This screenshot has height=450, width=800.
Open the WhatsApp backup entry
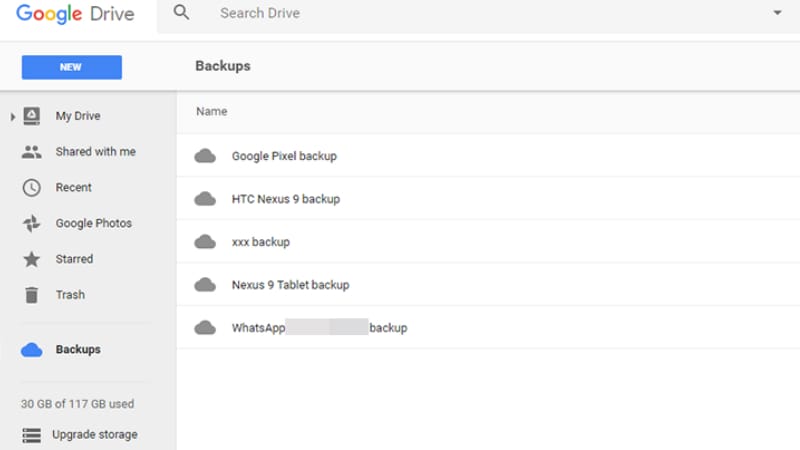click(319, 328)
